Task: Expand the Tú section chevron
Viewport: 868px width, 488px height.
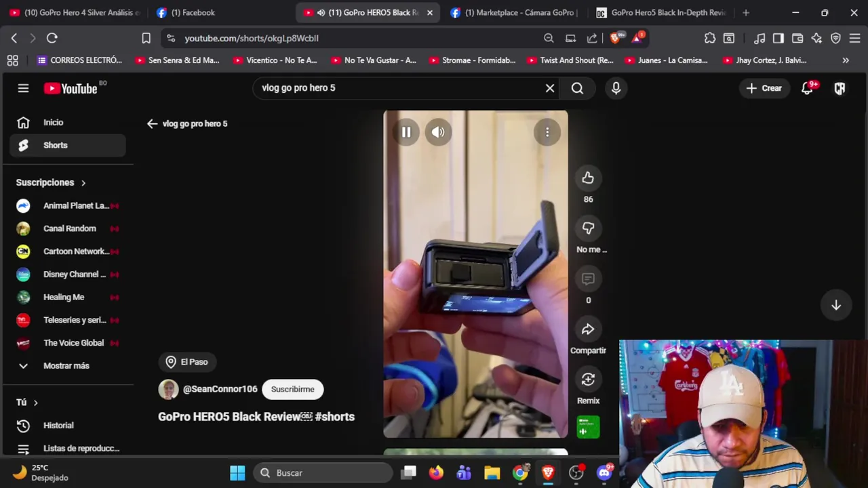Action: coord(35,403)
